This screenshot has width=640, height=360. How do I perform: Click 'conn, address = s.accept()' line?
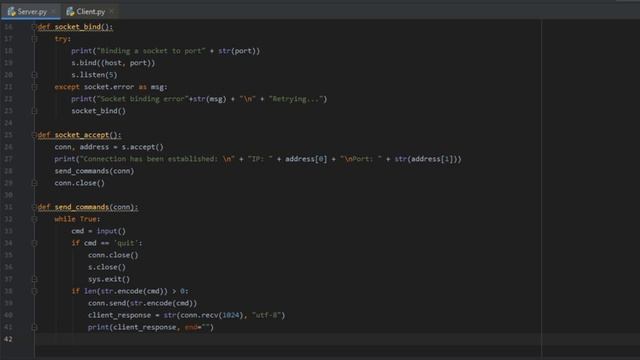[x=109, y=147]
